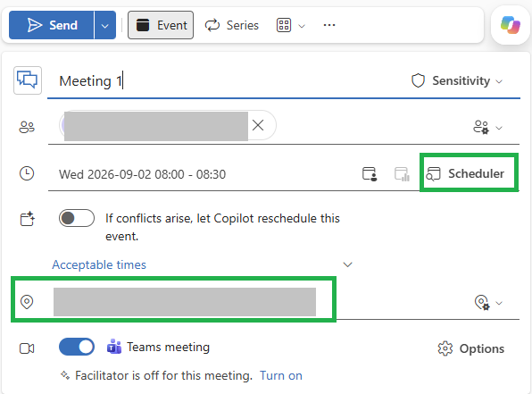This screenshot has height=394, width=532.
Task: Open location settings pin-gear icon
Action: [x=482, y=302]
